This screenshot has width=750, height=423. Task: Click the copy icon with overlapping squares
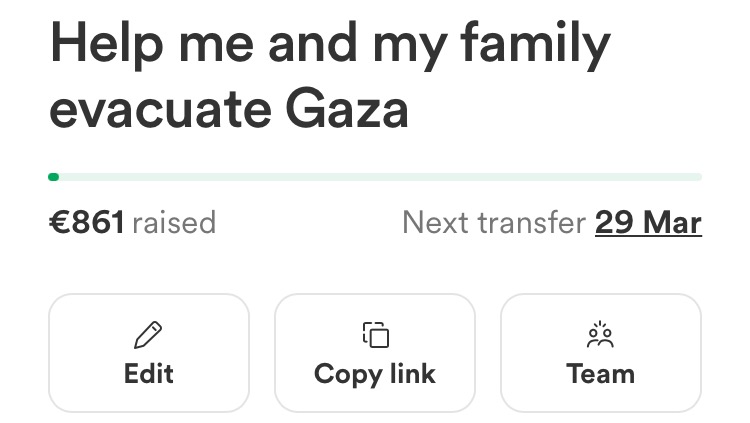pos(375,335)
